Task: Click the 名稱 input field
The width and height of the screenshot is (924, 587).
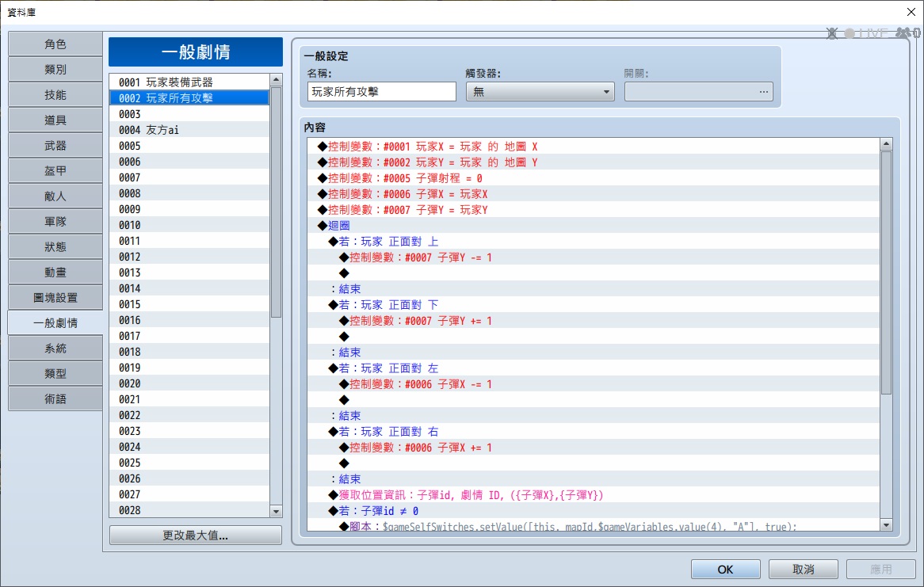Action: click(x=382, y=91)
